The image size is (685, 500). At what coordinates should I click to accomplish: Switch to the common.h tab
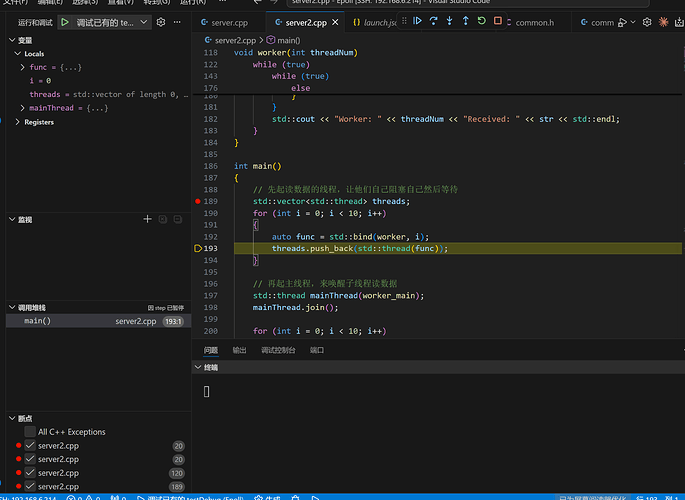pyautogui.click(x=535, y=22)
